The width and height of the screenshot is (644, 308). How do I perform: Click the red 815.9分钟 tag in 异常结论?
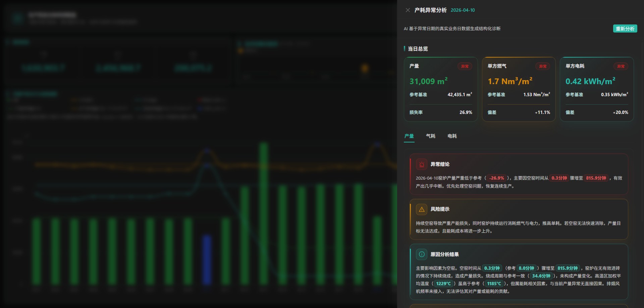click(x=596, y=178)
